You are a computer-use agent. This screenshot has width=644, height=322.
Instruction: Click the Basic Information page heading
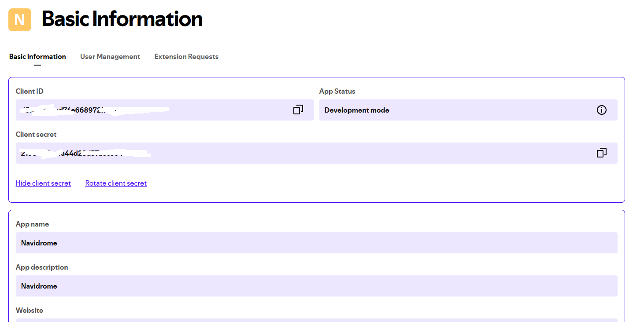[122, 19]
